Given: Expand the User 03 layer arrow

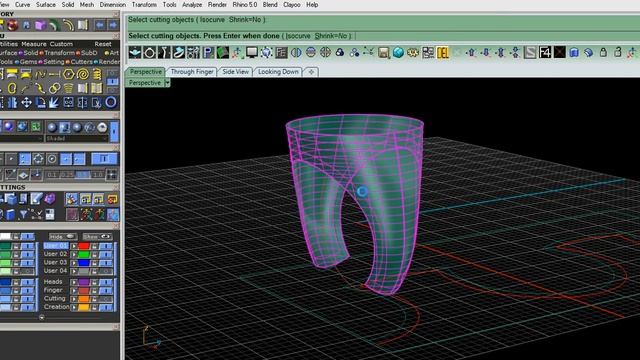Looking at the screenshot, I should click(74, 262).
